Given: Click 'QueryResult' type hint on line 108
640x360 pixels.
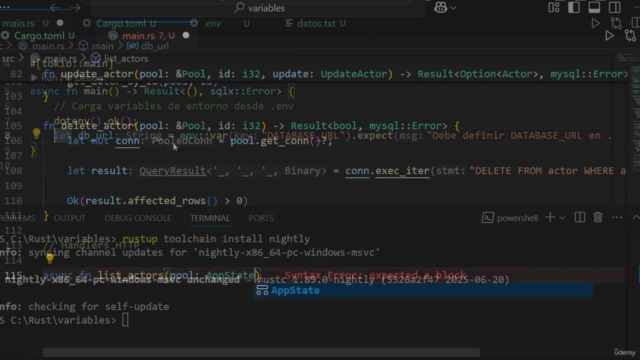Looking at the screenshot, I should 173,171.
